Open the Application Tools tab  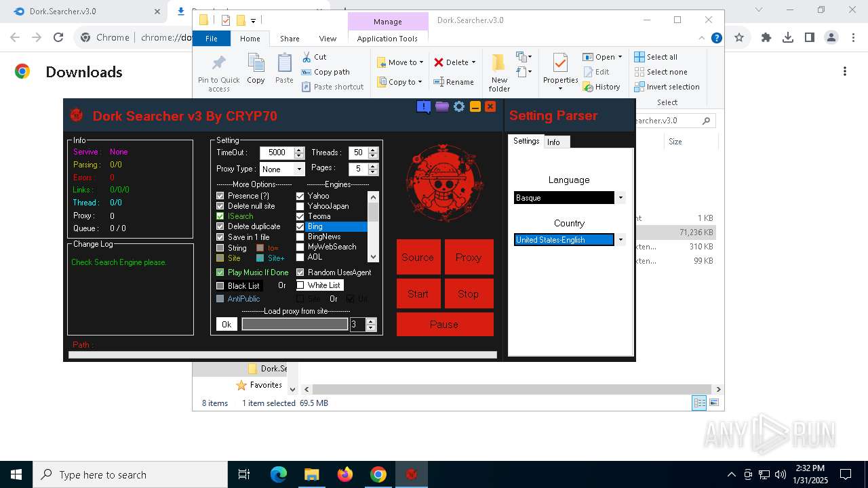tap(387, 39)
